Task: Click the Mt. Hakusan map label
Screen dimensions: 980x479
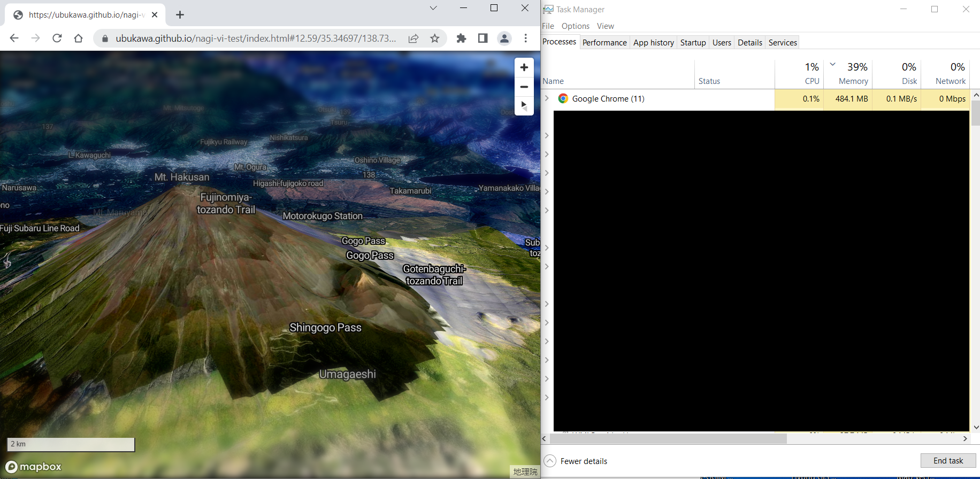Action: [182, 177]
